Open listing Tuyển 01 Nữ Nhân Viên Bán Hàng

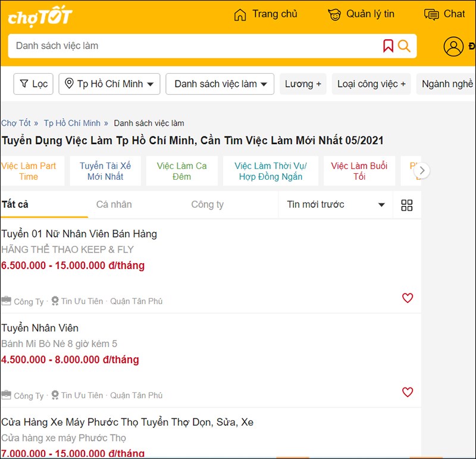(79, 234)
